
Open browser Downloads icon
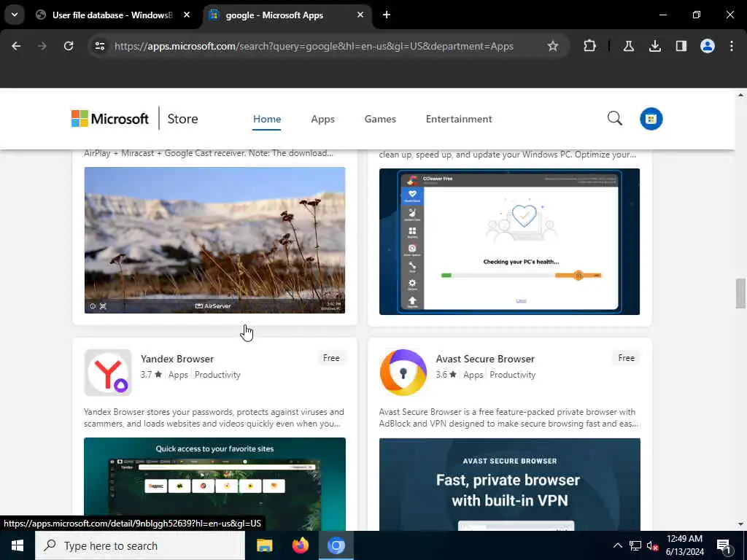pyautogui.click(x=655, y=46)
